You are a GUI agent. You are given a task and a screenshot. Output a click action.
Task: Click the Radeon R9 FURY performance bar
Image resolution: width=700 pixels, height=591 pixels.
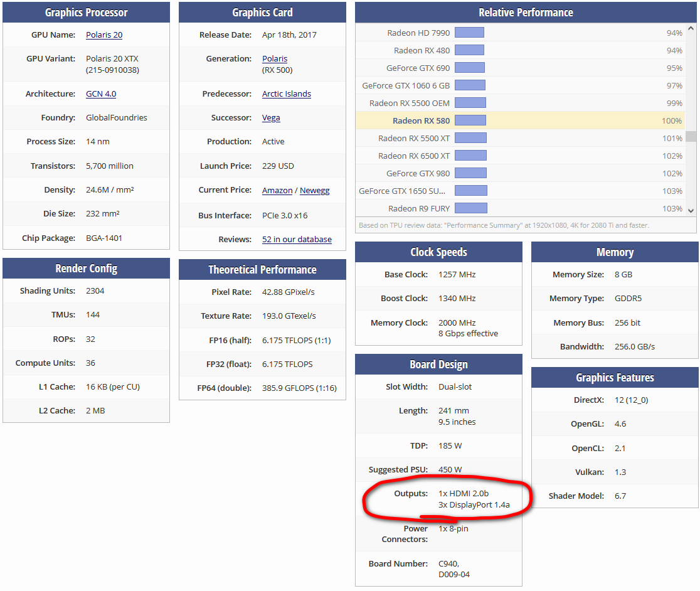coord(471,208)
